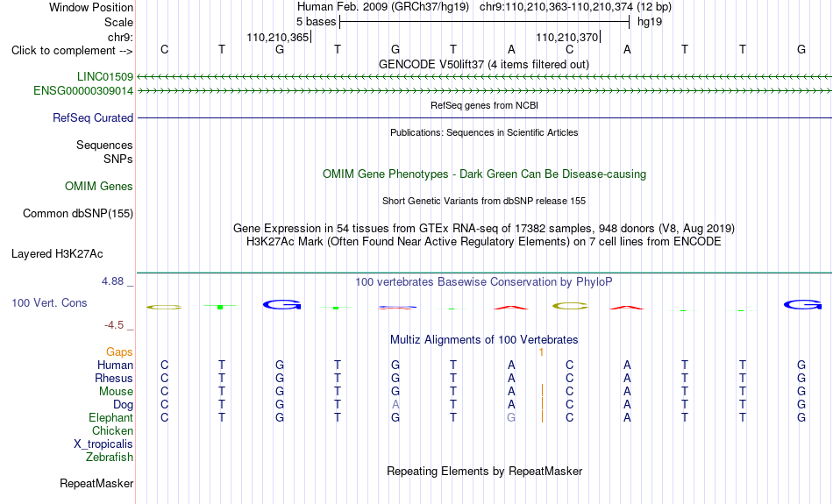The image size is (833, 504).
Task: Click the Mouse species label
Action: tap(116, 392)
